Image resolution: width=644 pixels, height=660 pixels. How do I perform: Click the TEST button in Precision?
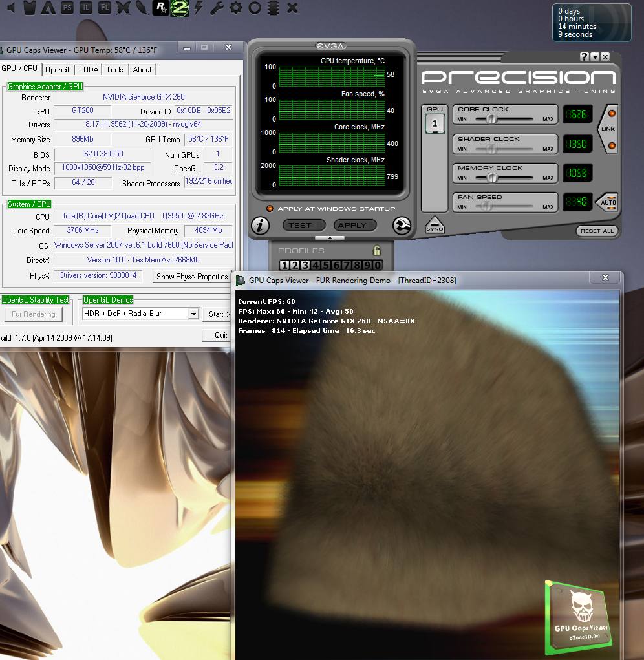coord(304,225)
